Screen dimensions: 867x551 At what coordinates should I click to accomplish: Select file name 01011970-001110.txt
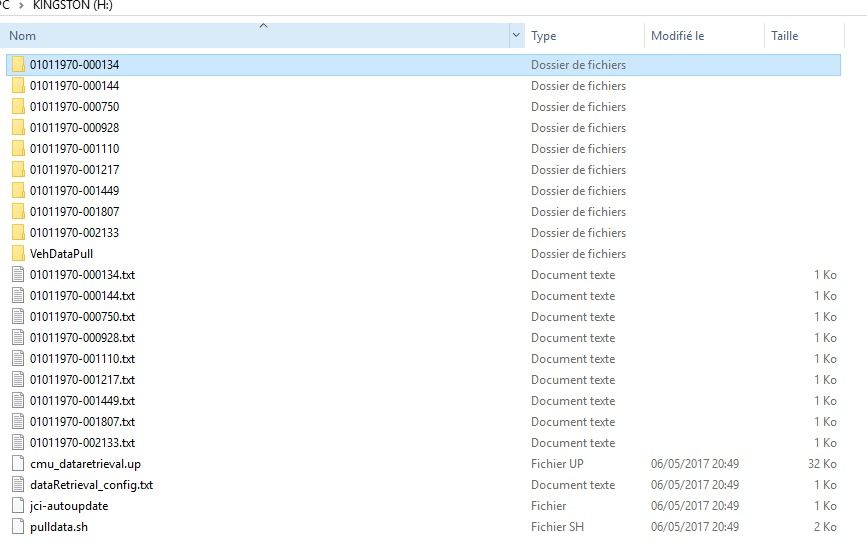(82, 359)
